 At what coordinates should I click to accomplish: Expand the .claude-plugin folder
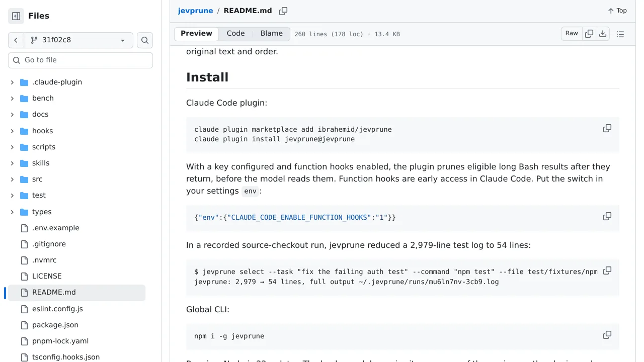tap(12, 82)
